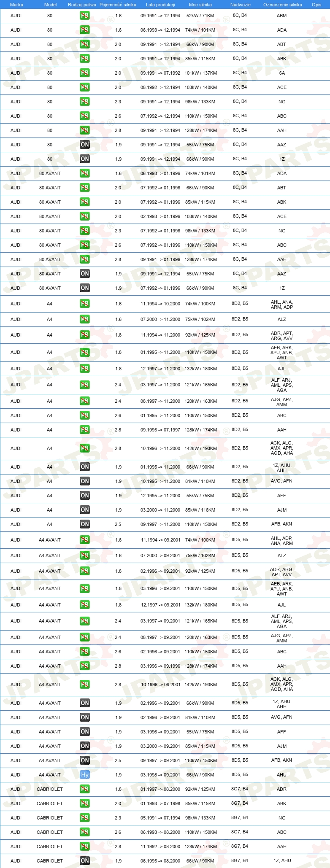Select the diesel ON icon for Audi 80 55kW / 75KM ending 12.1994, first AAZ row

[84, 145]
